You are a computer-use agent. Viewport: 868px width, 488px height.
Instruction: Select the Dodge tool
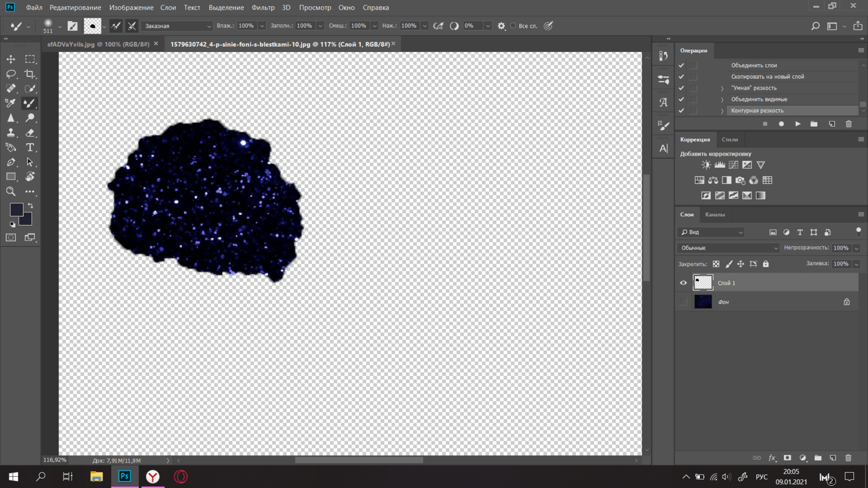point(30,118)
